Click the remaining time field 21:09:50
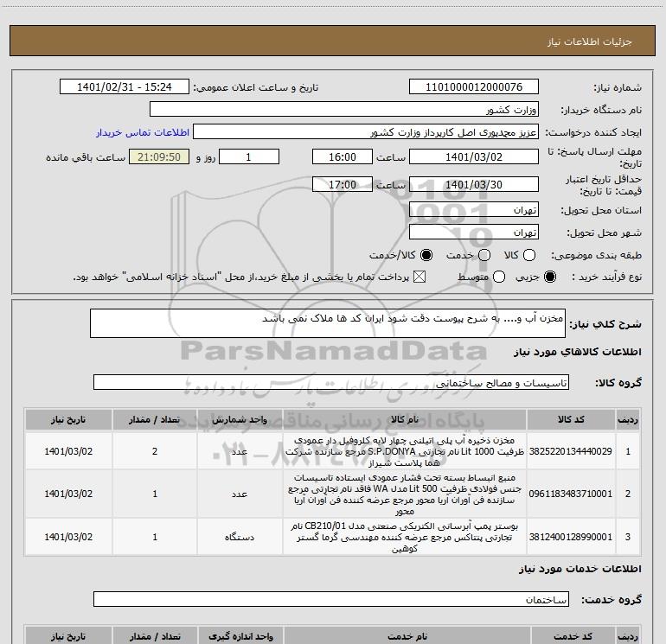Image resolution: width=666 pixels, height=644 pixels. pyautogui.click(x=159, y=156)
